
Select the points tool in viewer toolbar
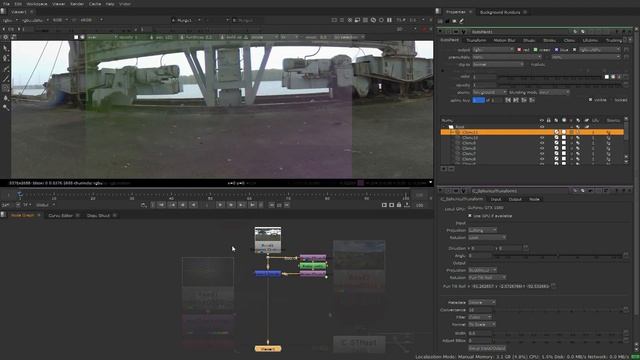coord(5,58)
